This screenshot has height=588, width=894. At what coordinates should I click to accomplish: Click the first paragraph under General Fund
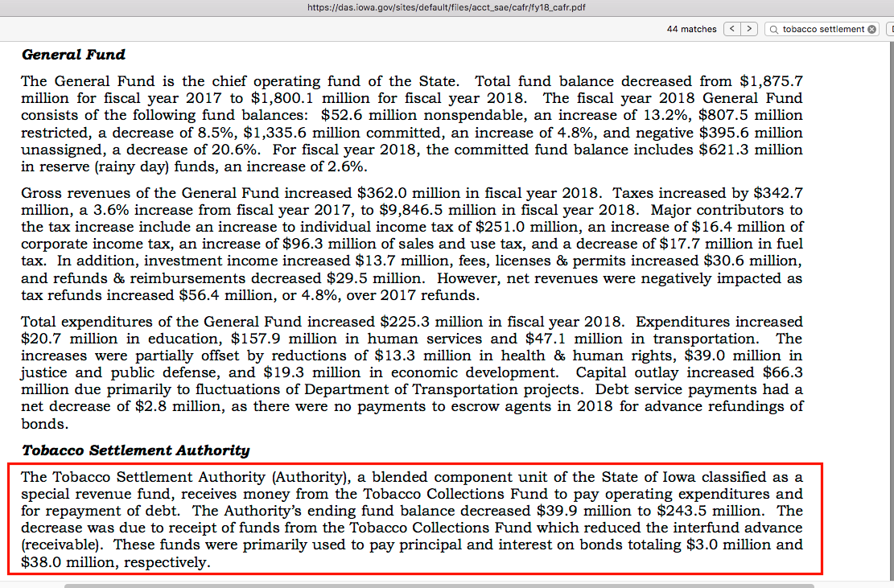[412, 124]
